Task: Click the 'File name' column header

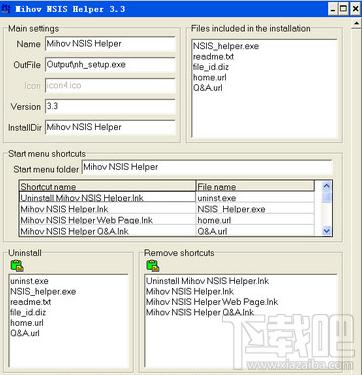Action: [x=255, y=186]
